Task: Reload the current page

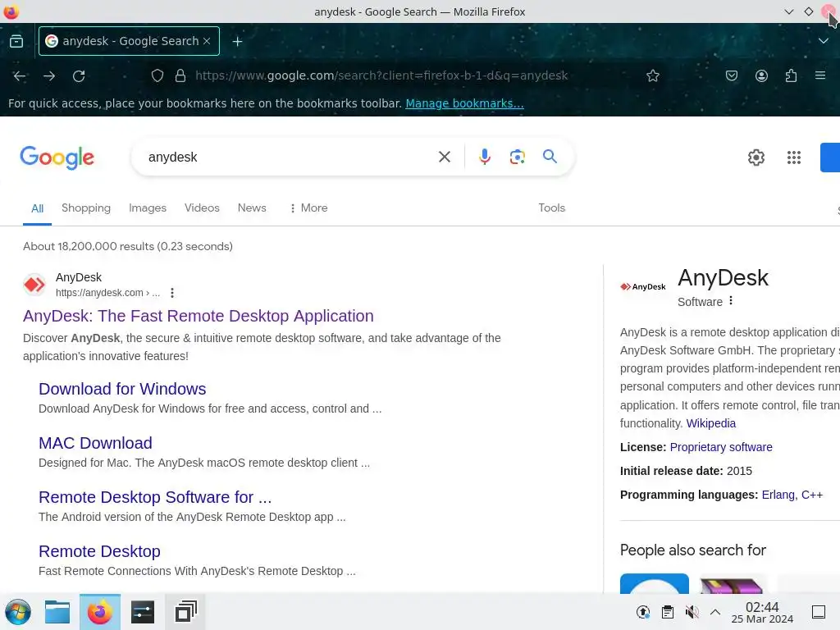Action: pyautogui.click(x=79, y=76)
